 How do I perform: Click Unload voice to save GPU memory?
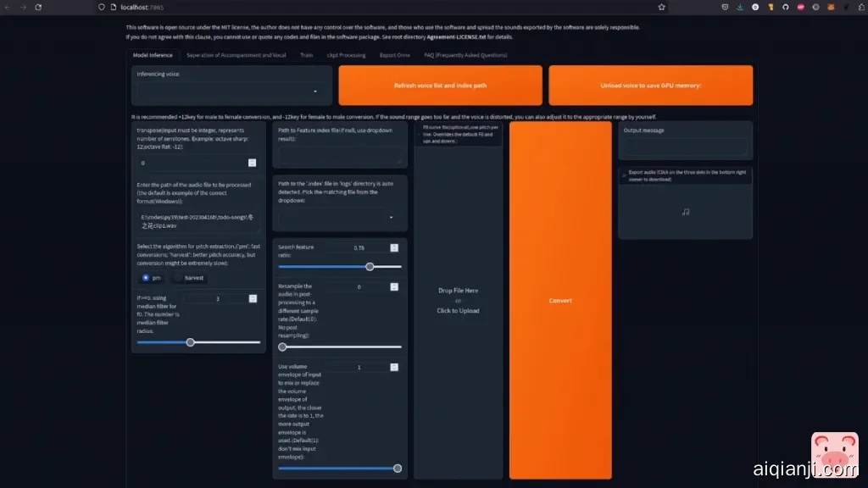pyautogui.click(x=650, y=86)
